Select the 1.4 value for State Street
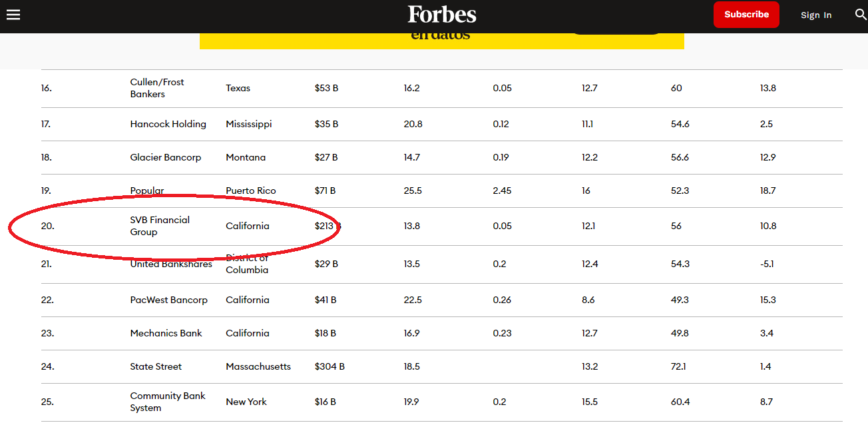This screenshot has height=429, width=868. pos(765,366)
